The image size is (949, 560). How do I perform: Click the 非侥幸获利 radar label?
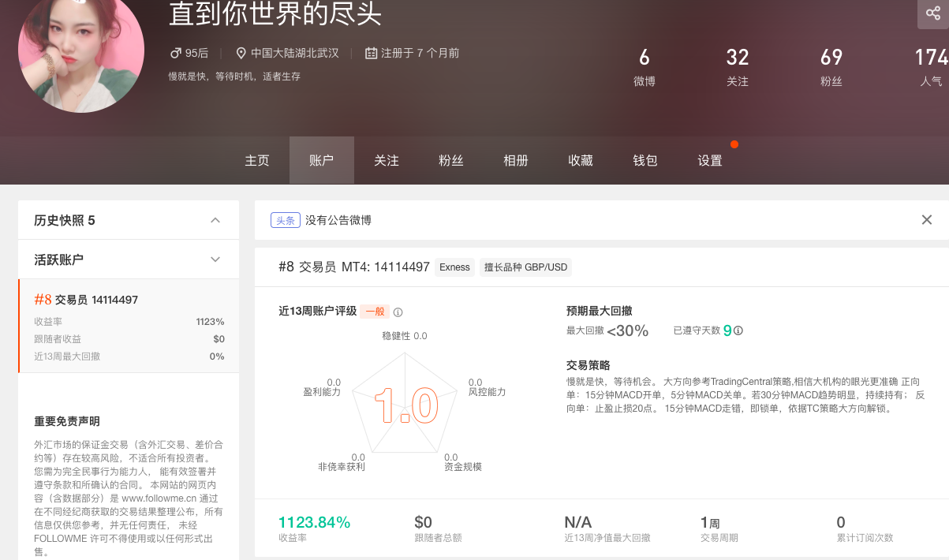pos(342,467)
